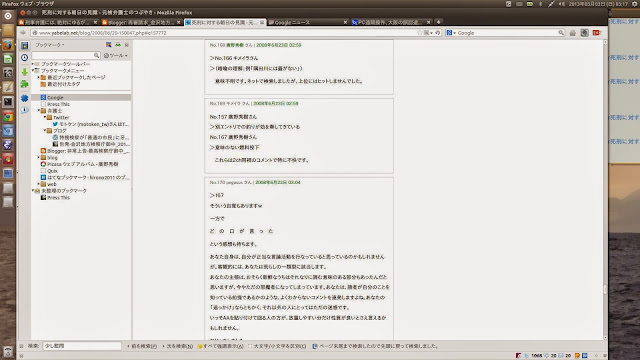Click the find next button
This screenshot has width=640, height=360.
tap(178, 346)
